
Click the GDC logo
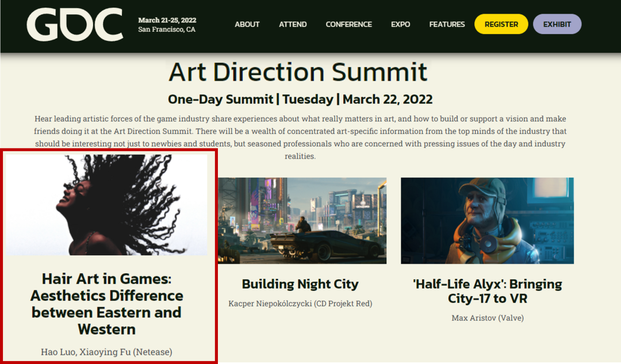(x=75, y=24)
